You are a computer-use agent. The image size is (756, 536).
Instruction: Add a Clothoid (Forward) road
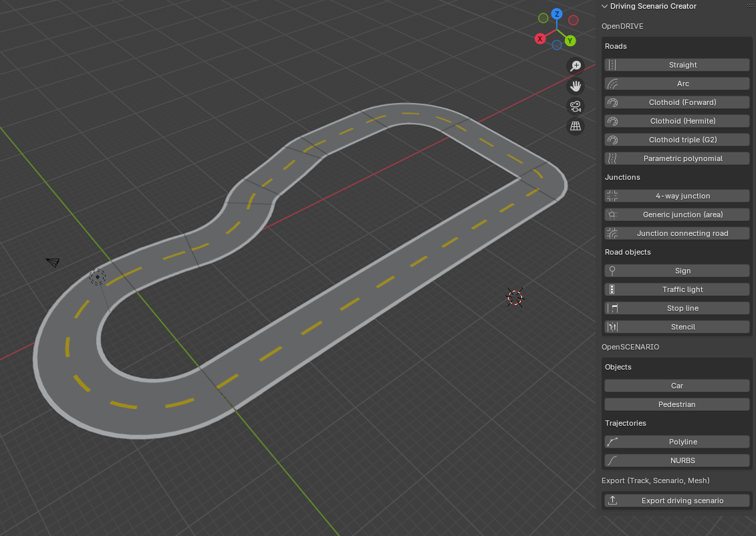click(x=677, y=102)
